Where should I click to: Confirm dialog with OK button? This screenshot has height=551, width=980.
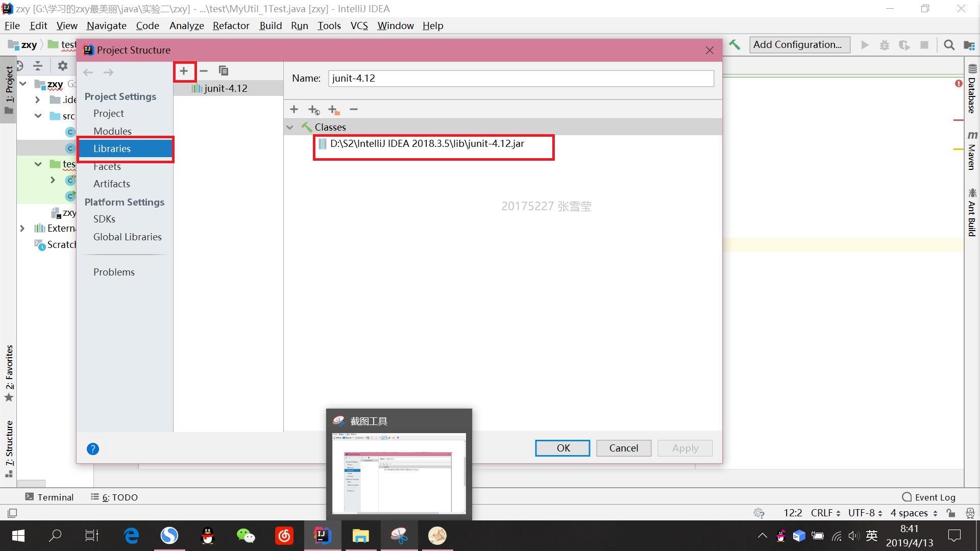(562, 448)
